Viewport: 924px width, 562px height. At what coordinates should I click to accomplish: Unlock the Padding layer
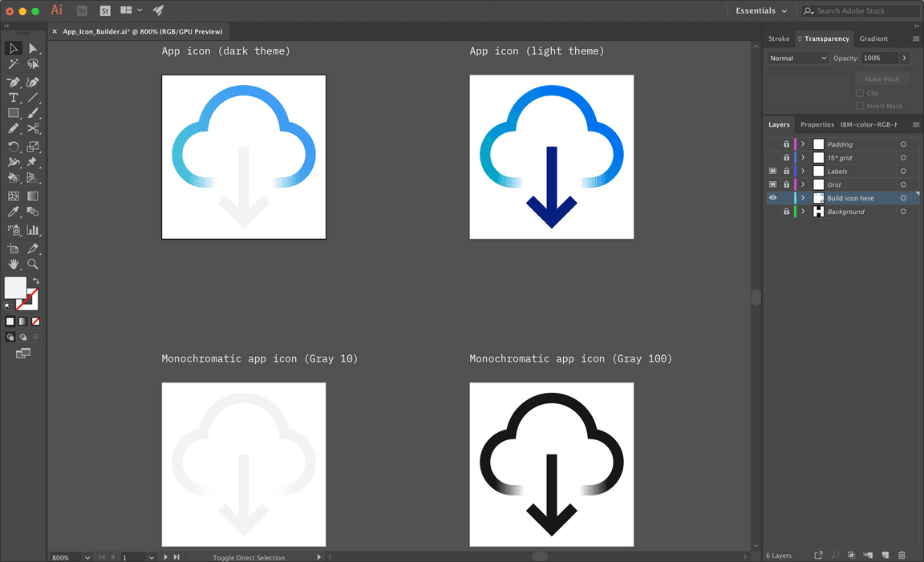[x=787, y=144]
